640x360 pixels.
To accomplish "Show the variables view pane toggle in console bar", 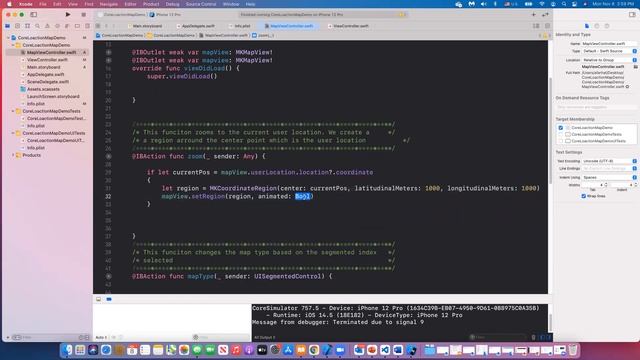I will [x=542, y=337].
